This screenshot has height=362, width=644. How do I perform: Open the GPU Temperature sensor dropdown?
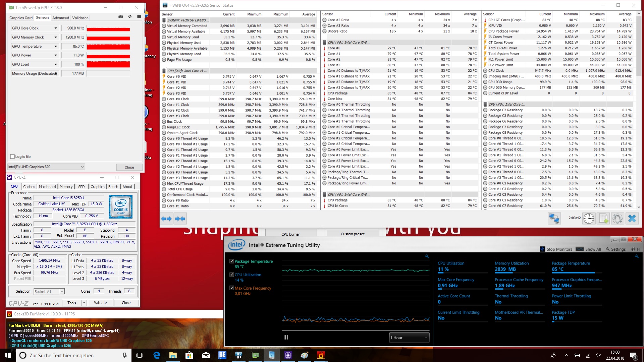56,46
